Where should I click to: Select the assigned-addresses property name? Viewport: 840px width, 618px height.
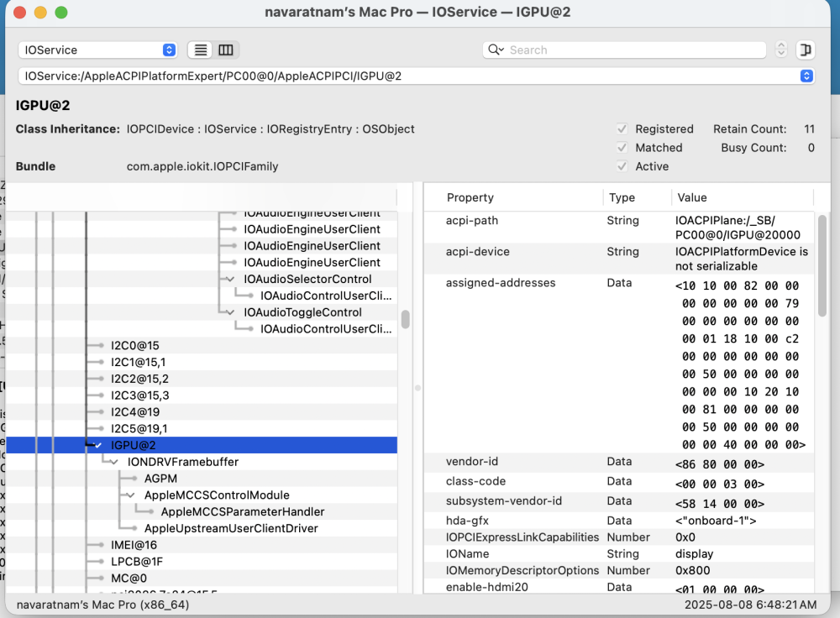501,283
